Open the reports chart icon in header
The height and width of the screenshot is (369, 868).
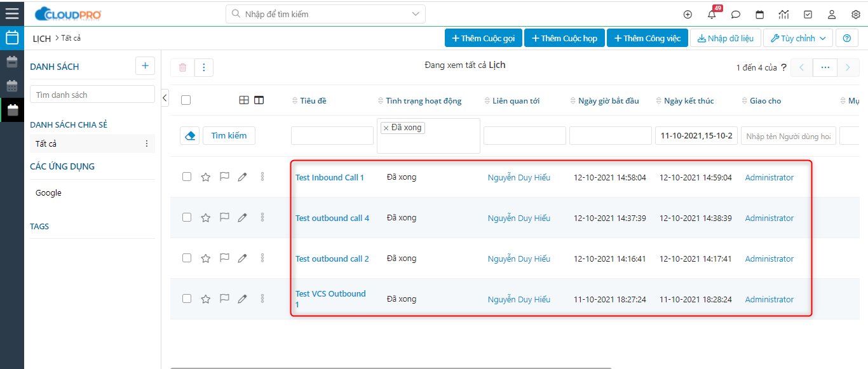(783, 15)
